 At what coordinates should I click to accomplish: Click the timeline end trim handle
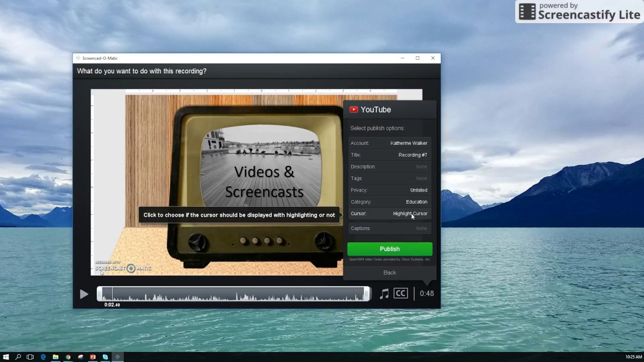[x=367, y=294]
